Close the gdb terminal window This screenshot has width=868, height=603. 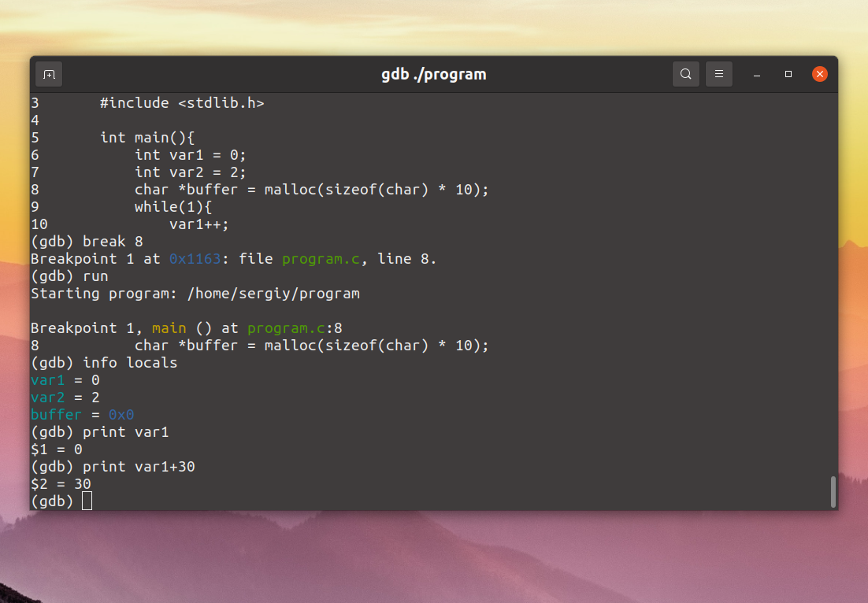point(820,74)
